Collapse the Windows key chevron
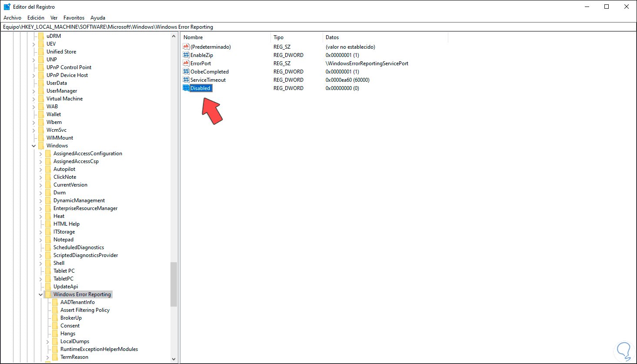 33,145
